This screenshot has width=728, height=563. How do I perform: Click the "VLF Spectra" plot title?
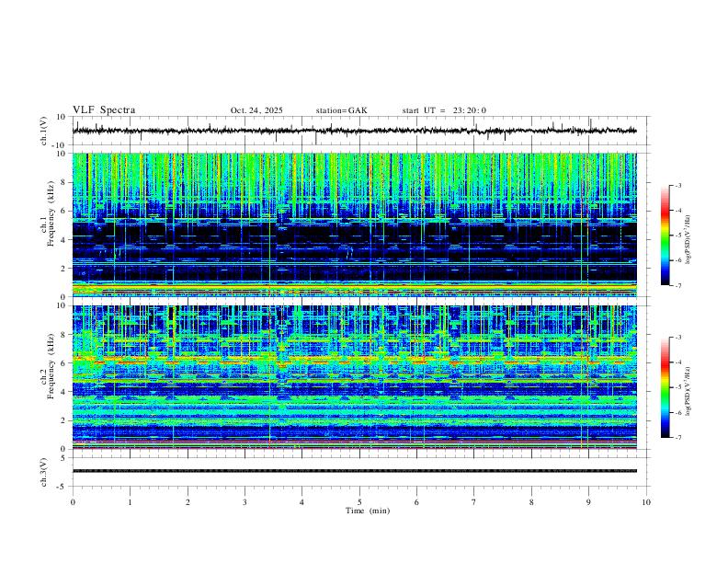pyautogui.click(x=104, y=110)
